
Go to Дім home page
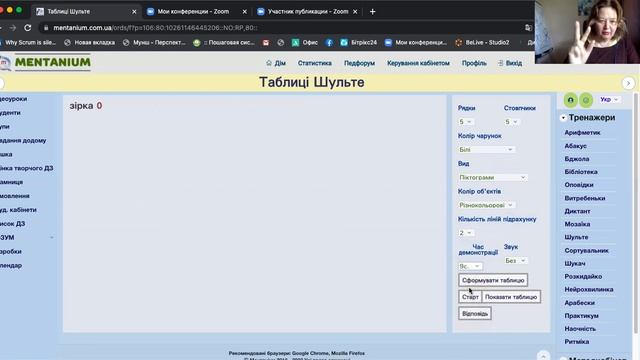276,63
